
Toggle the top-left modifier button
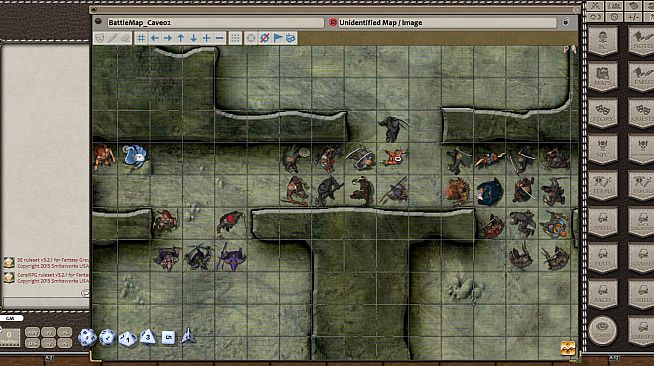pyautogui.click(x=33, y=332)
